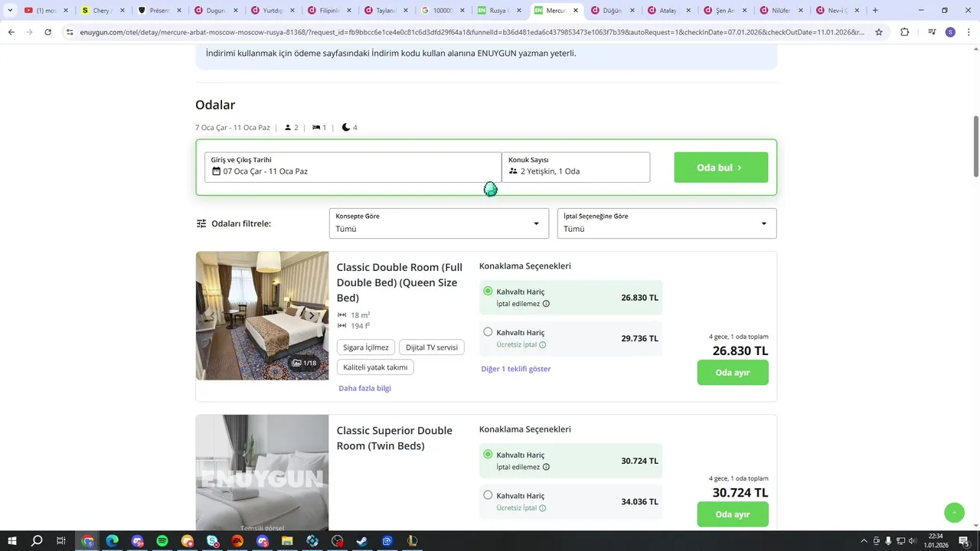
Task: Click the Kaliteli yatak takımı amenity tag
Action: tap(375, 367)
